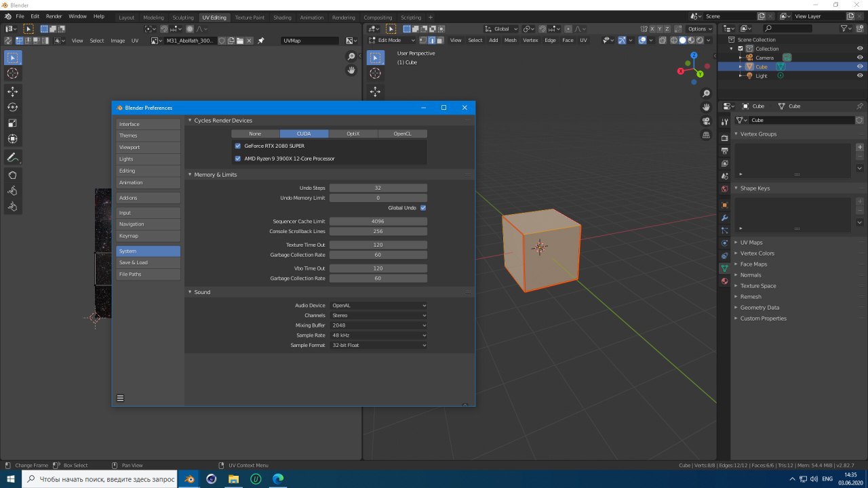
Task: Open the Keymap preferences section
Action: click(148, 236)
